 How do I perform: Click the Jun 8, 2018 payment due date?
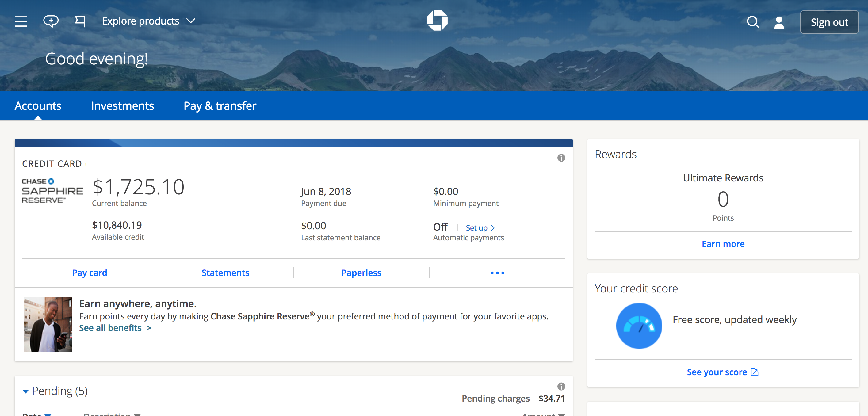tap(326, 191)
